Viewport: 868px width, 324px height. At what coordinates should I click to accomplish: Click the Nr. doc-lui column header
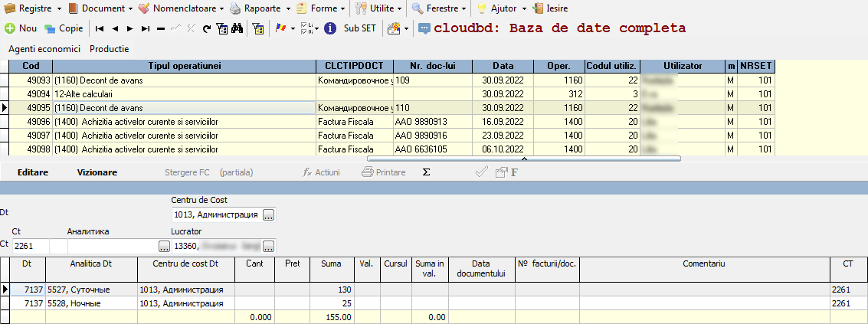433,66
